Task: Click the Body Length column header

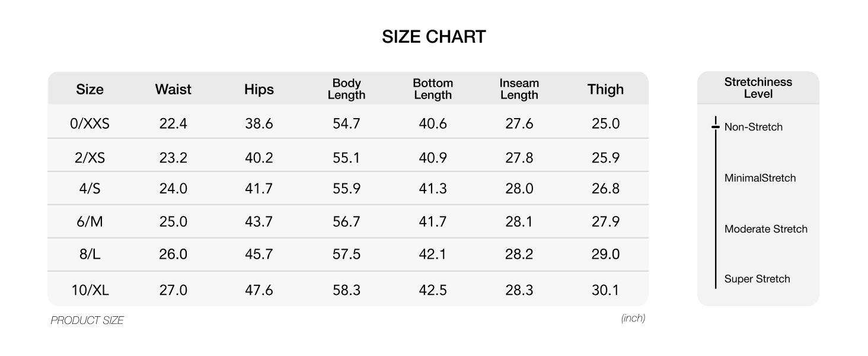Action: point(346,89)
